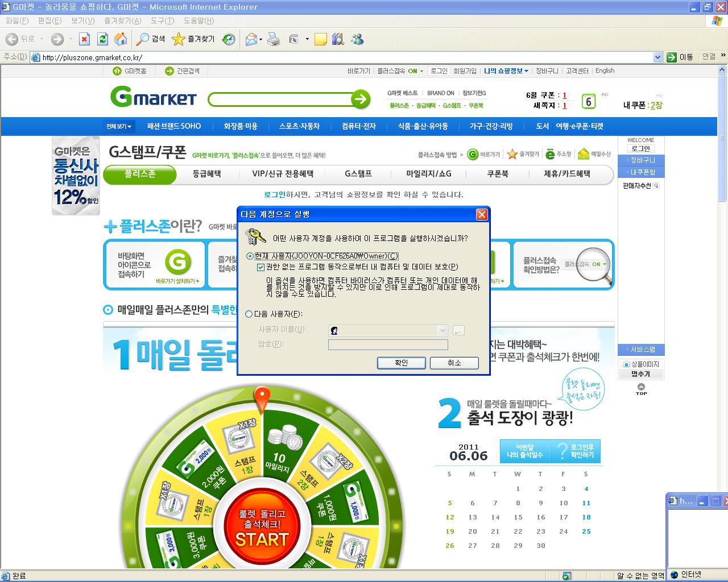Click the 메일수신 envelope icon on page
Screen dimensions: 728x582
click(x=584, y=154)
